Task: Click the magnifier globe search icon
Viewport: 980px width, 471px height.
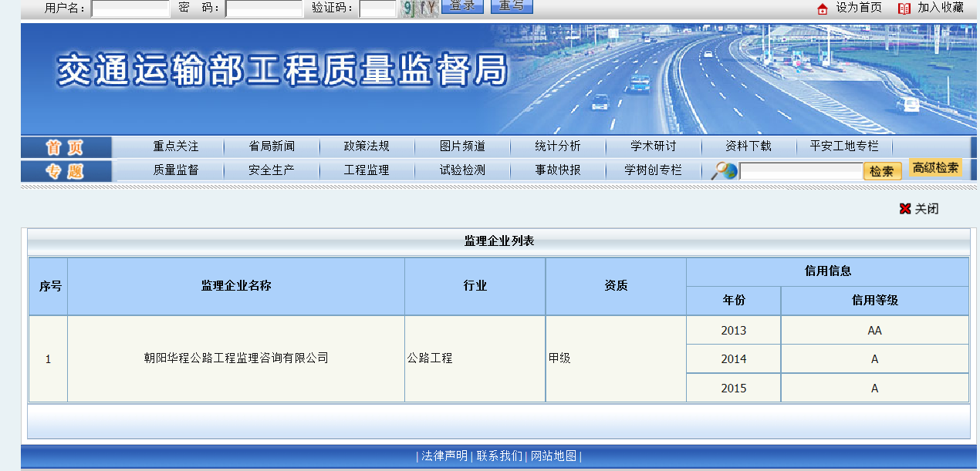Action: pos(724,170)
